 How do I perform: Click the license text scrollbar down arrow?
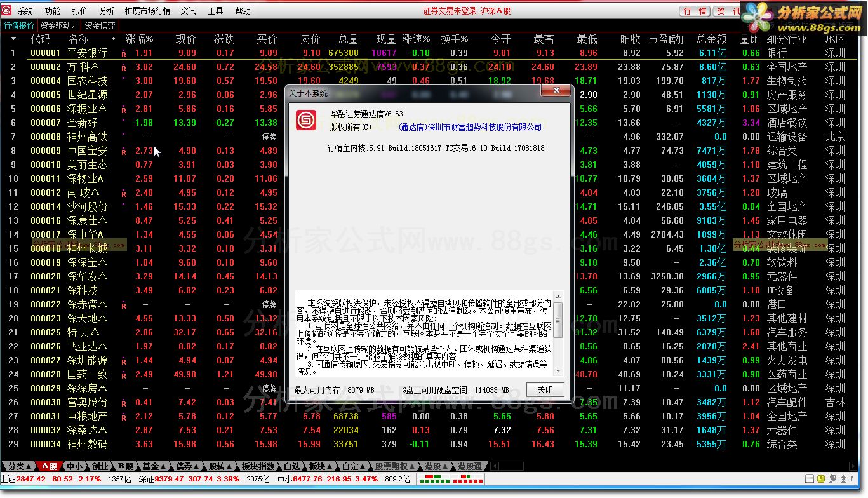click(558, 370)
